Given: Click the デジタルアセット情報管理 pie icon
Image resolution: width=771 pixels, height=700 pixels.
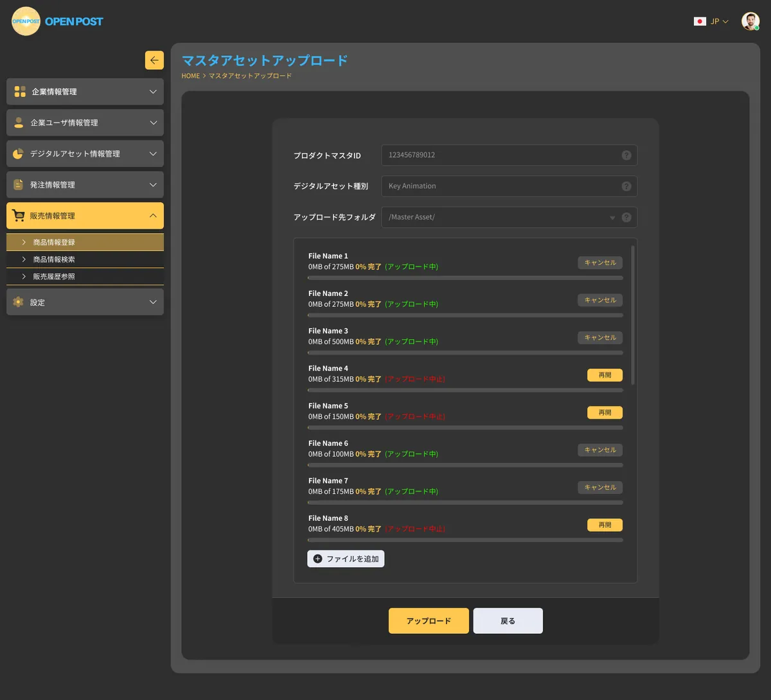Looking at the screenshot, I should (x=18, y=153).
